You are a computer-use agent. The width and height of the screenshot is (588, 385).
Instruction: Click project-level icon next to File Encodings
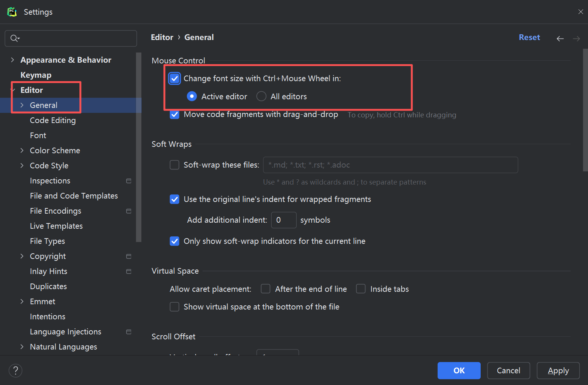point(128,211)
